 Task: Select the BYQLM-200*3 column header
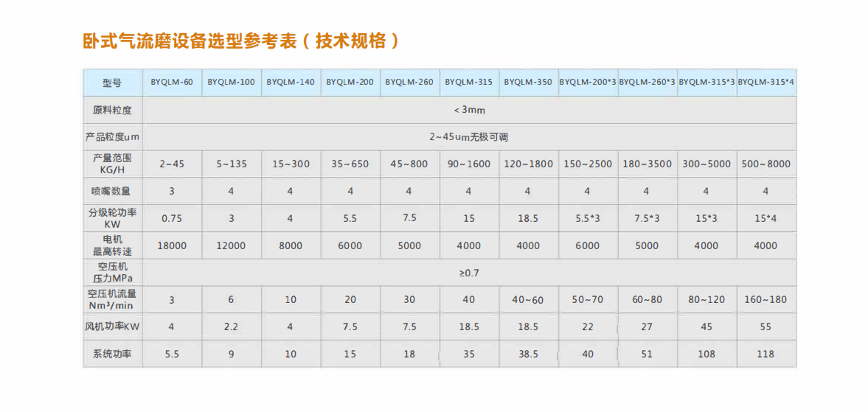pyautogui.click(x=588, y=82)
